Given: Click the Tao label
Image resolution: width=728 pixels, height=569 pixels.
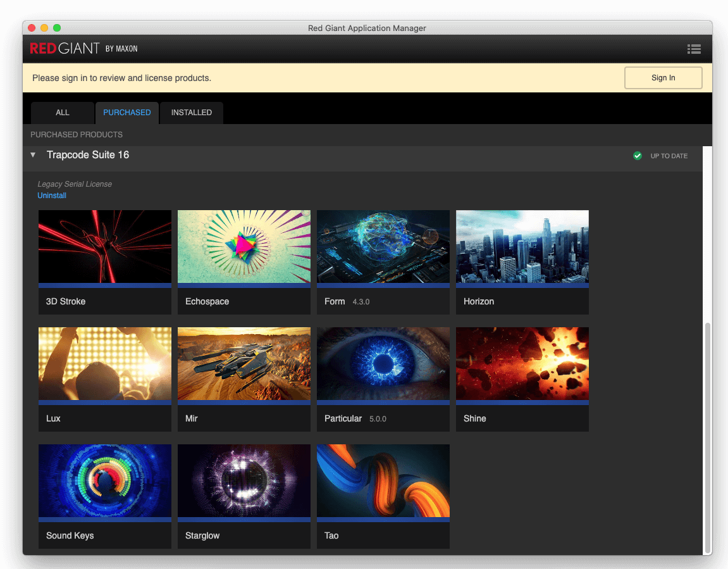Looking at the screenshot, I should [331, 535].
